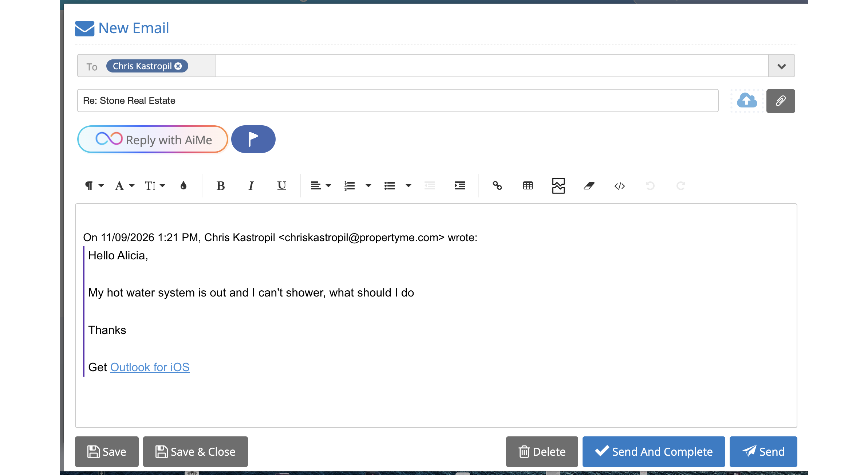Click the Delete button
Image resolution: width=868 pixels, height=475 pixels.
[x=542, y=452]
